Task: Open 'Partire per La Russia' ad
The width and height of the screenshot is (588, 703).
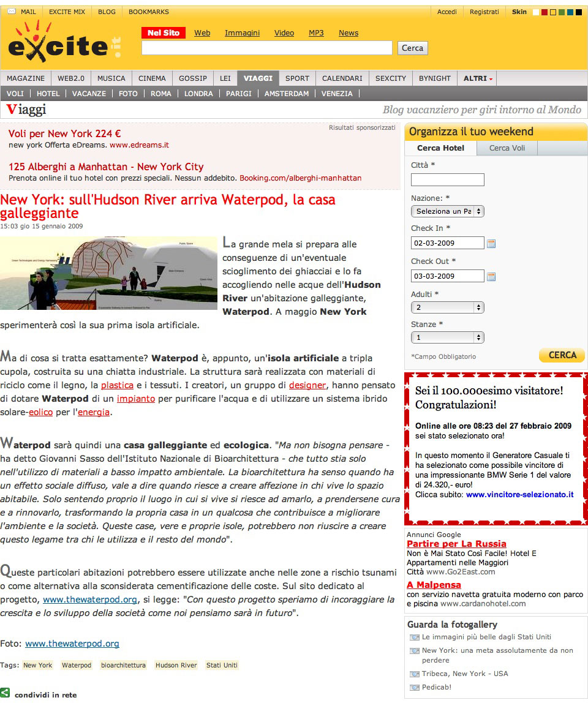Action: tap(456, 544)
